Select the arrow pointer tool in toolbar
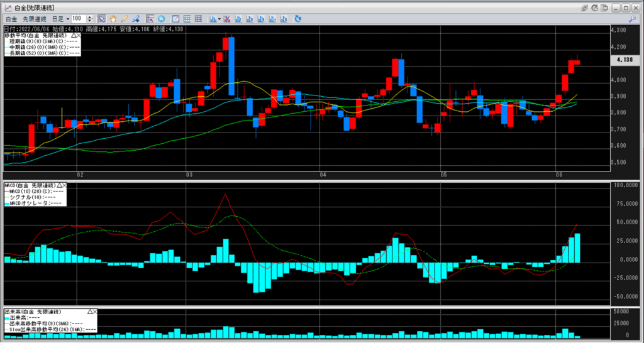644x343 pixels. tap(102, 19)
